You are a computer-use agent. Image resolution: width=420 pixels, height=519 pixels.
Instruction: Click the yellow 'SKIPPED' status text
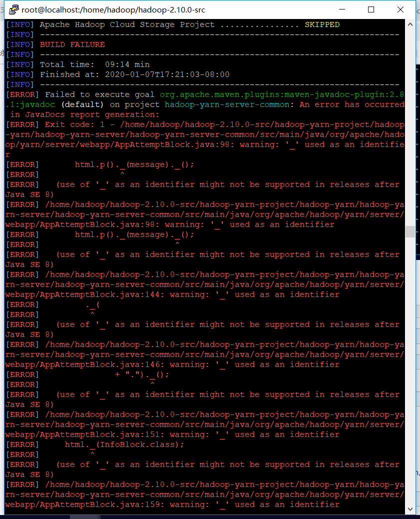coord(322,25)
